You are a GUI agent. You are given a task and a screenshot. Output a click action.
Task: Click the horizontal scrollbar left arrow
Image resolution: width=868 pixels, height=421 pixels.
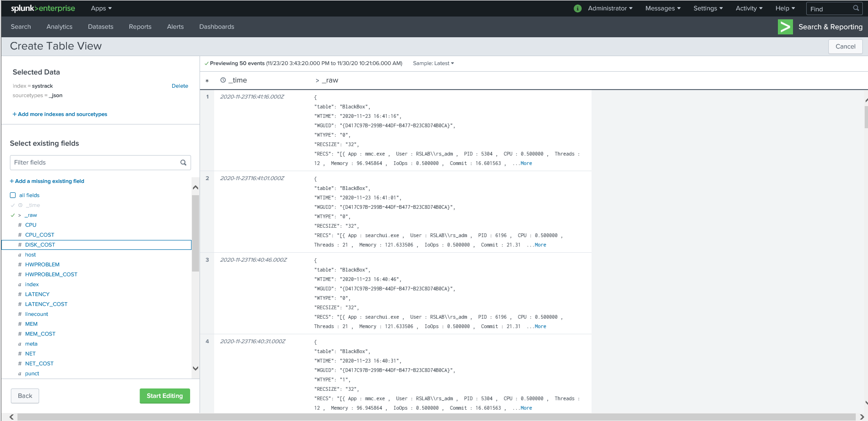(11, 417)
